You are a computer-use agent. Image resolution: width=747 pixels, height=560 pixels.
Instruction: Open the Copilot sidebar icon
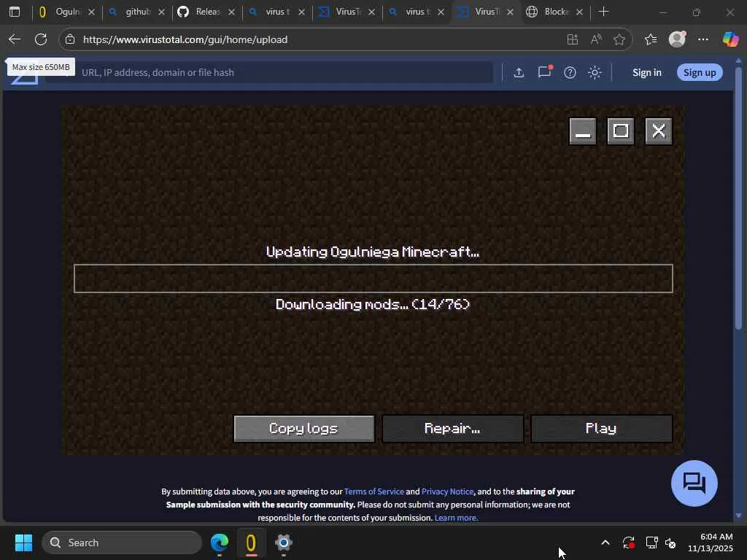(730, 39)
